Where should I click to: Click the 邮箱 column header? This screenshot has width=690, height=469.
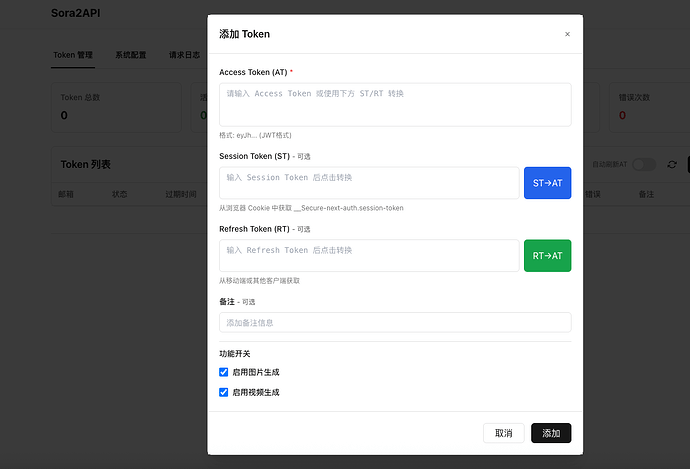66,194
